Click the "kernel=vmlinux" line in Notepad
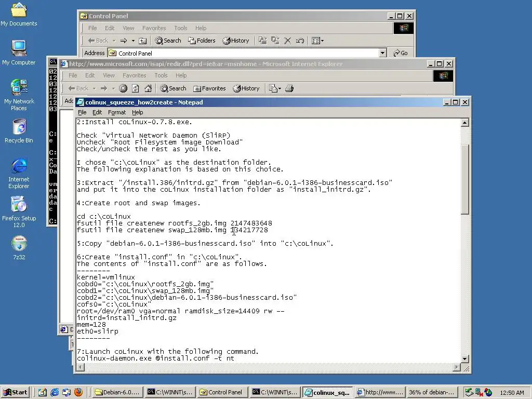 tap(106, 277)
